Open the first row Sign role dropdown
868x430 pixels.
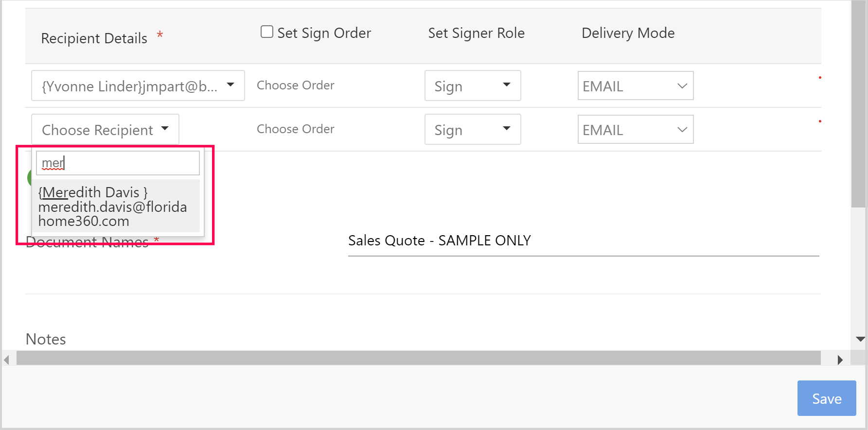pyautogui.click(x=472, y=86)
